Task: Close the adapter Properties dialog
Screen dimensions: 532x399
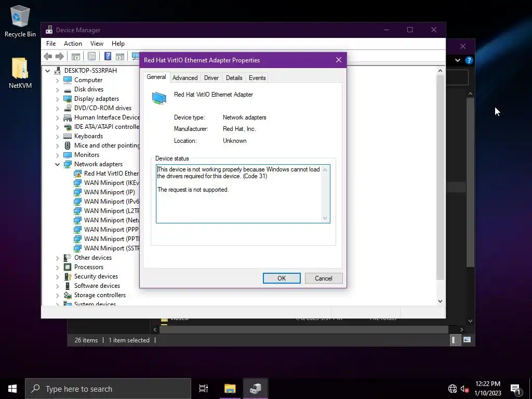Action: [x=339, y=60]
